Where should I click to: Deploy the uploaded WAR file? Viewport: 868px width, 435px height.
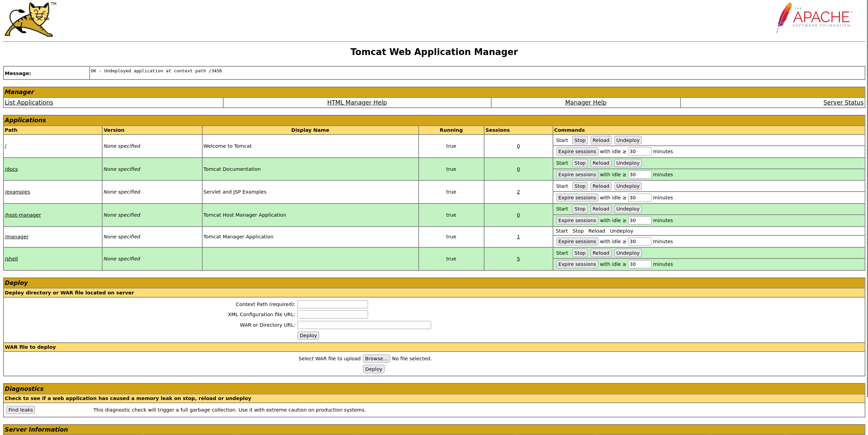(373, 369)
